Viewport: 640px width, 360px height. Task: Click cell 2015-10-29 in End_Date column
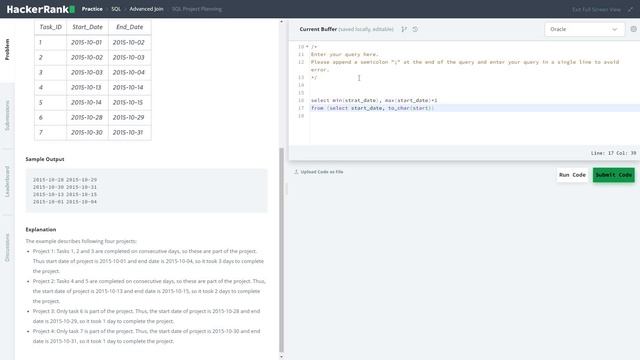128,118
